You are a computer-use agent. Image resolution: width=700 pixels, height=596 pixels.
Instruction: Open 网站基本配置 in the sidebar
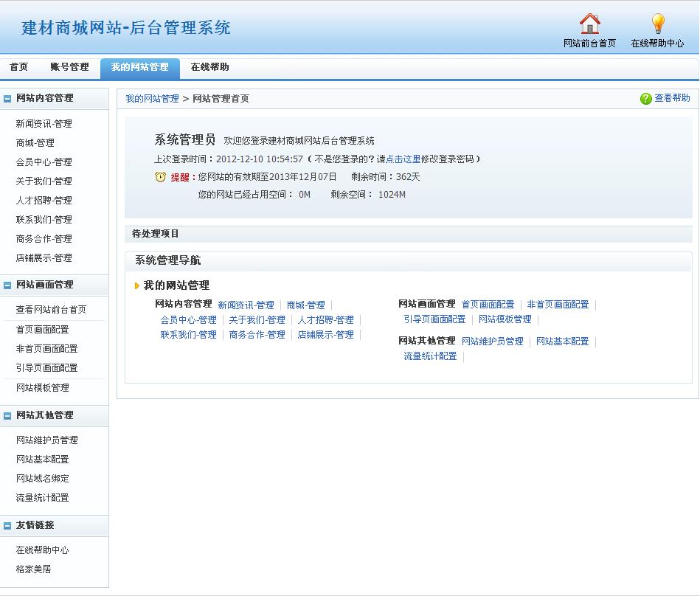coord(42,460)
